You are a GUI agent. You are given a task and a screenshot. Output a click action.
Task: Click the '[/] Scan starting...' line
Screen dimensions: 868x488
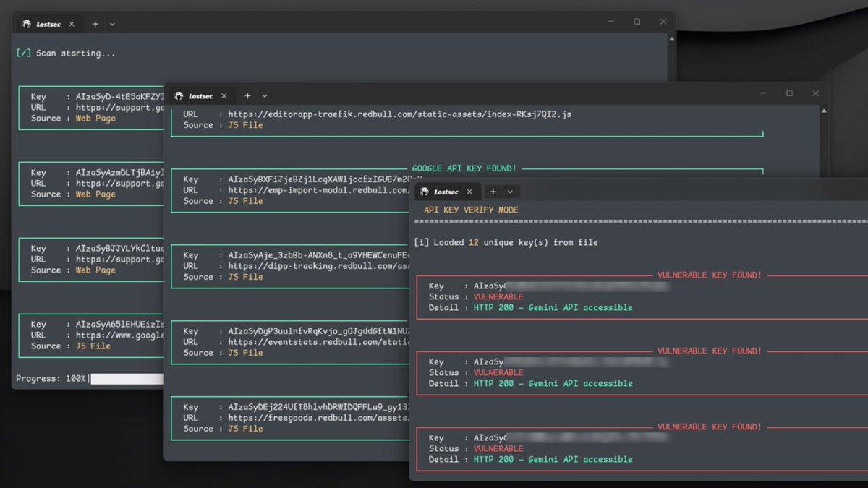(66, 53)
